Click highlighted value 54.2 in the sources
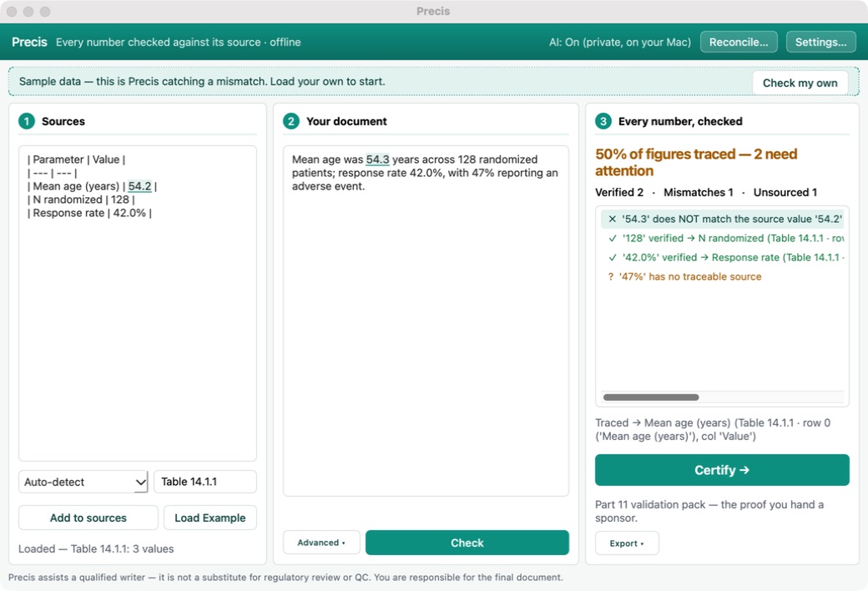 (139, 186)
